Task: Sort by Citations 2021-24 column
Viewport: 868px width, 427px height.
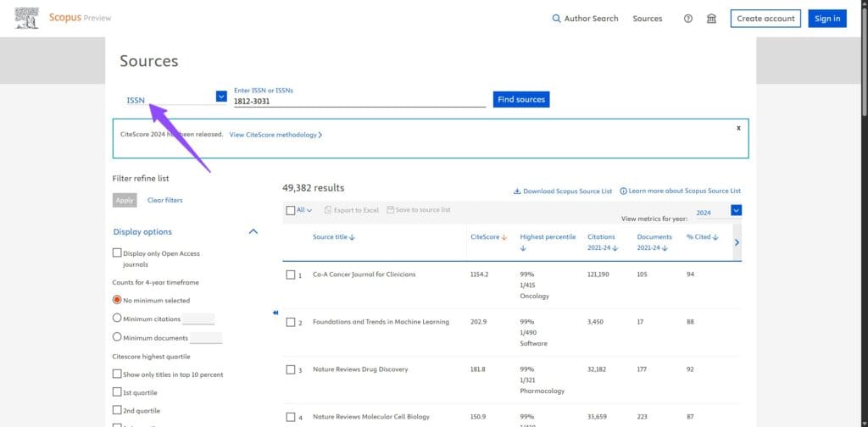Action: [603, 242]
